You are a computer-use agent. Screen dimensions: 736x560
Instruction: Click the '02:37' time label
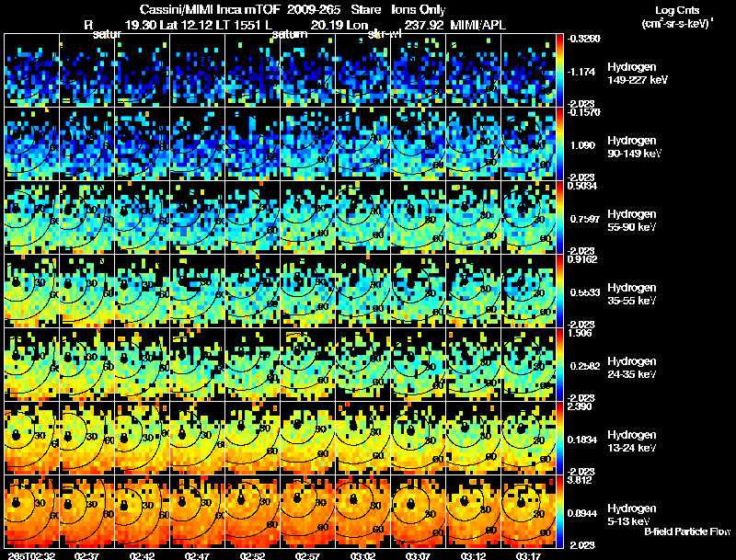point(86,555)
